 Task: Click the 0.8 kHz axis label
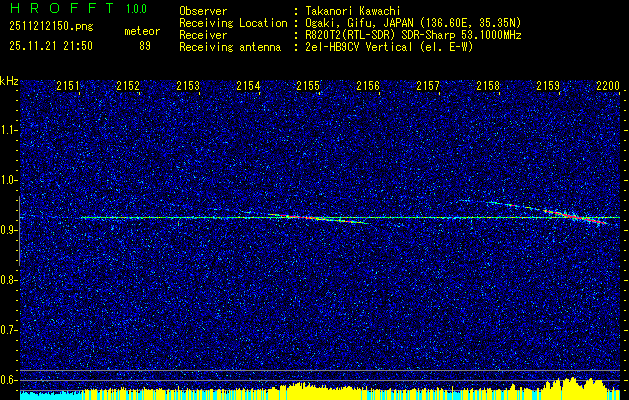(x=8, y=280)
